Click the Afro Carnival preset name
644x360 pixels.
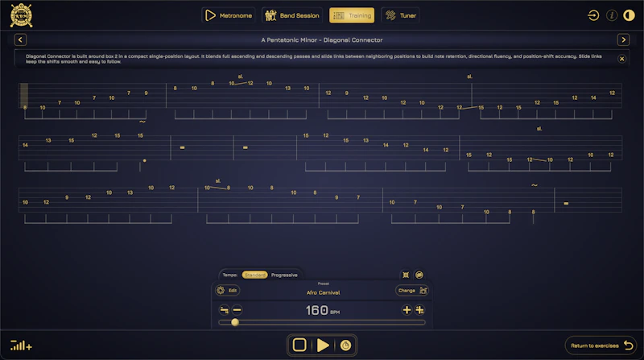pos(324,292)
